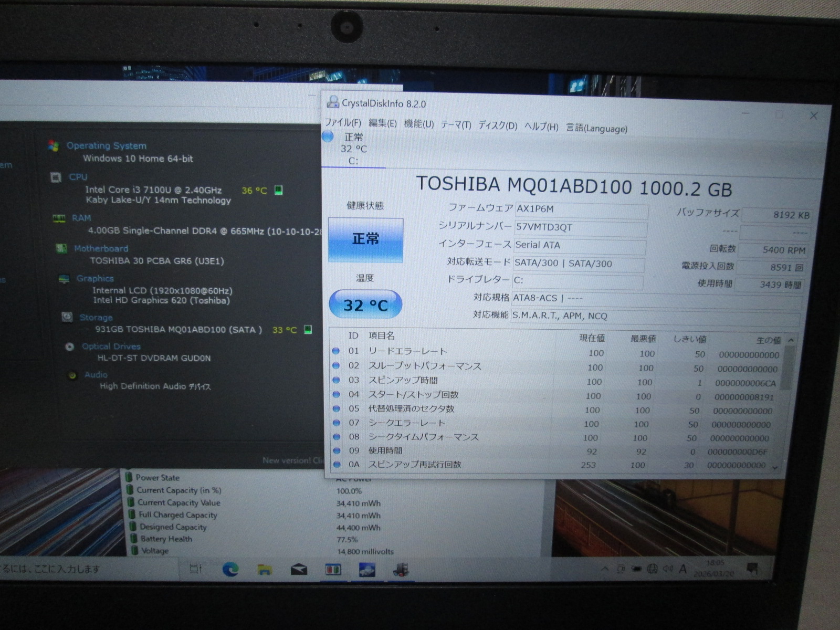Open the Mail app on the taskbar
This screenshot has height=630, width=840.
tap(299, 570)
